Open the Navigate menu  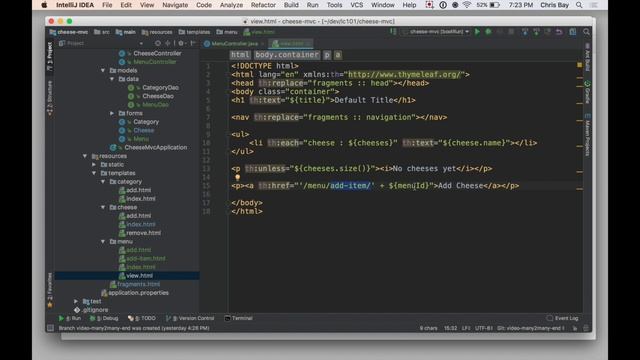coord(175,5)
